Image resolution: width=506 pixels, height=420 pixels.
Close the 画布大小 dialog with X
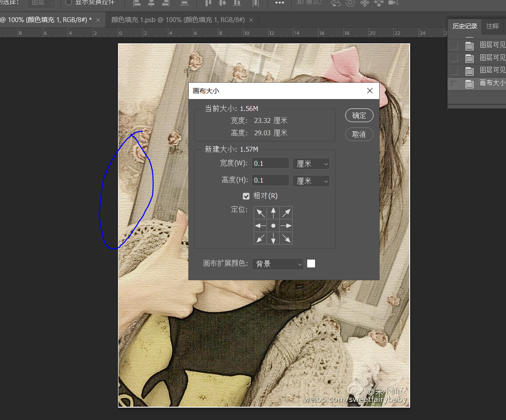pos(370,91)
